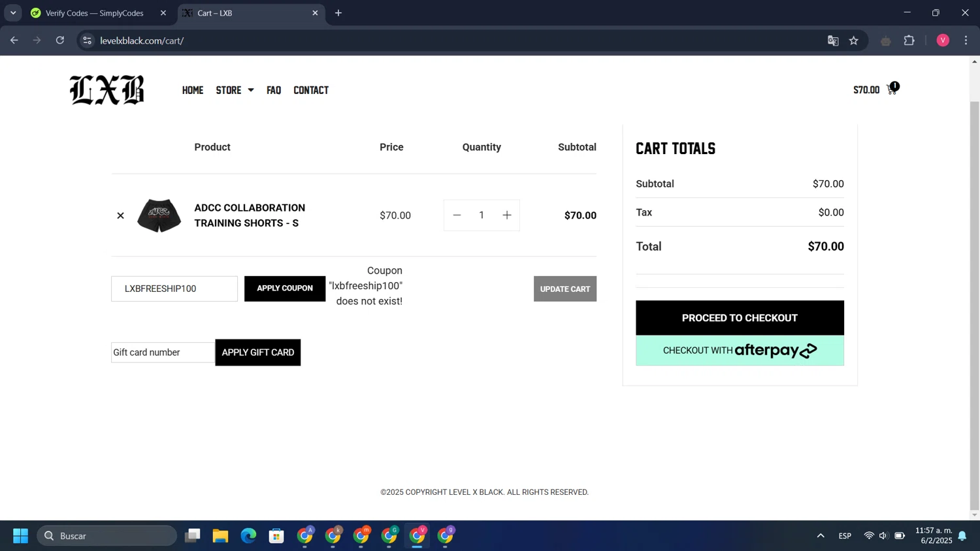The height and width of the screenshot is (551, 980).
Task: Close the Verify Codes tab
Action: pyautogui.click(x=163, y=13)
